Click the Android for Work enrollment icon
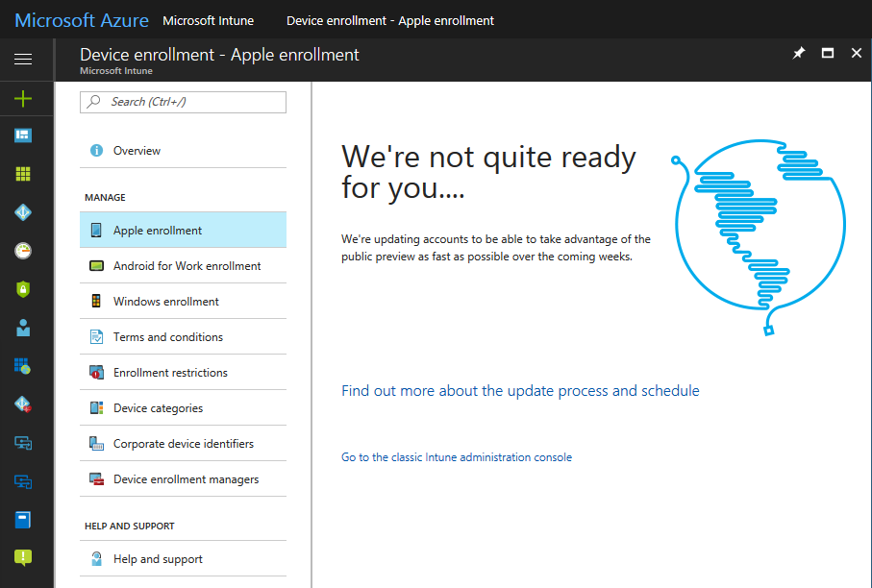The width and height of the screenshot is (872, 588). [x=96, y=265]
